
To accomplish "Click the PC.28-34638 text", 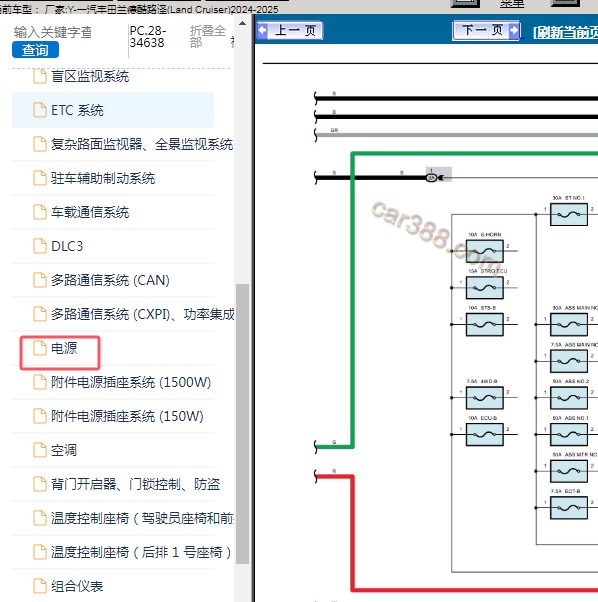I will pyautogui.click(x=148, y=36).
